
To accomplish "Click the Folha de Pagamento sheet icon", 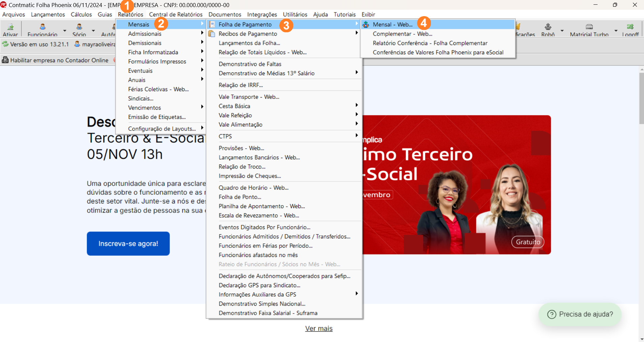I will click(212, 24).
